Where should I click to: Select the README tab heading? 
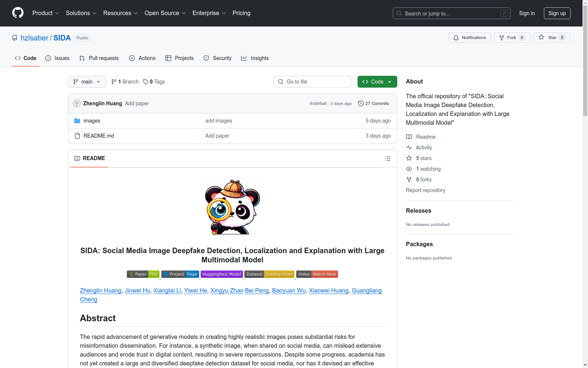pyautogui.click(x=90, y=158)
